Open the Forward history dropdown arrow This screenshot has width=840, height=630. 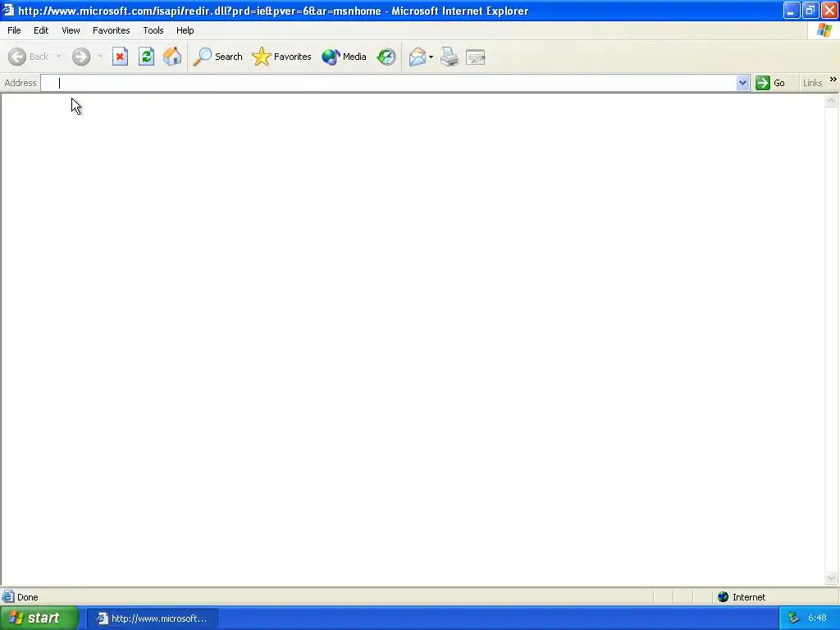coord(99,57)
